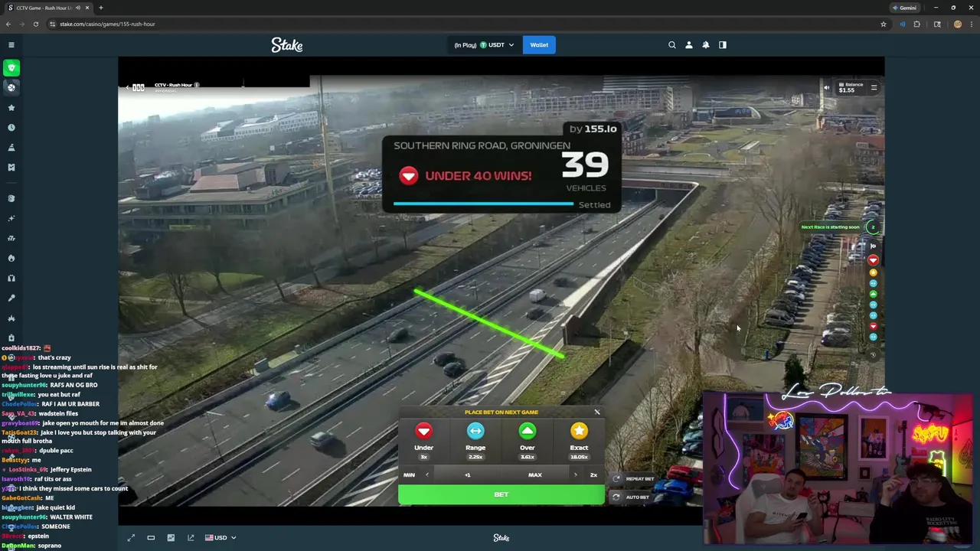Select the Under bet option
This screenshot has width=980, height=551.
click(423, 441)
